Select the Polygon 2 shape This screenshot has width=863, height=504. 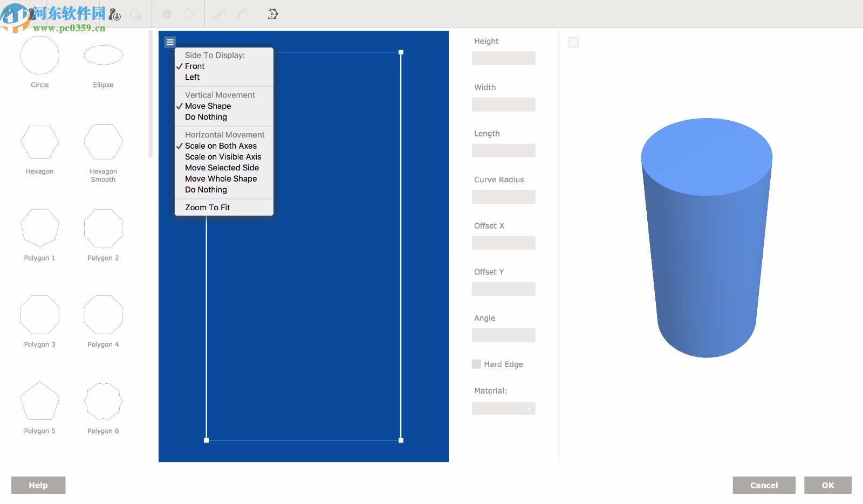(x=103, y=229)
